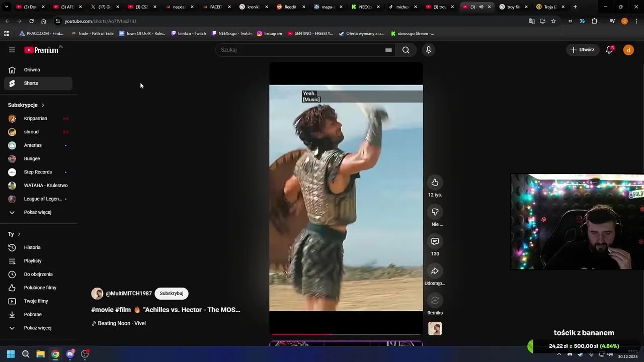This screenshot has height=362, width=644.
Task: Open the comments with 130 count
Action: pos(435,242)
